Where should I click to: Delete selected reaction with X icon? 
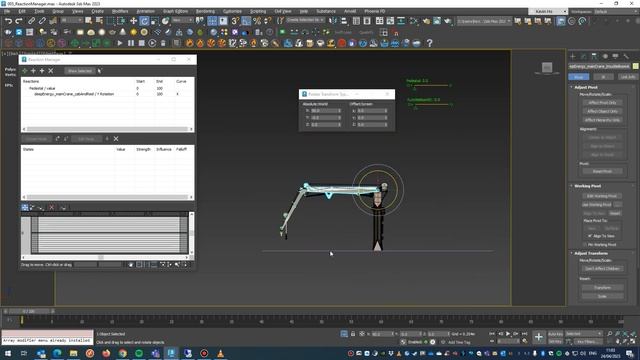pyautogui.click(x=51, y=71)
